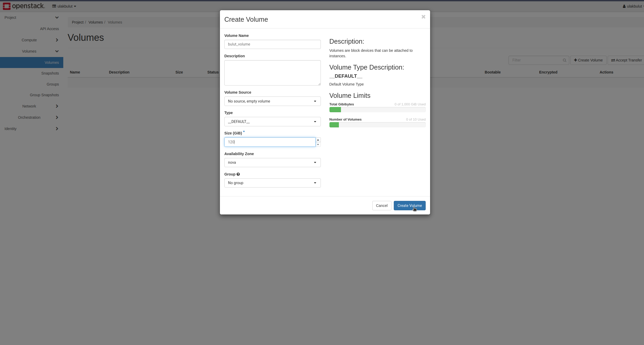Click the Number of Volumes usage bar
Image resolution: width=644 pixels, height=345 pixels.
(377, 125)
